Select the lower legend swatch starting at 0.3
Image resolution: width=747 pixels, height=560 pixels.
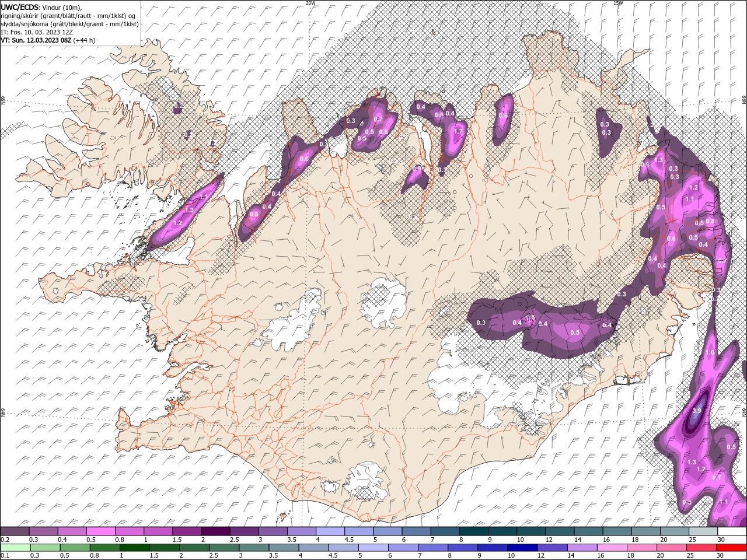[x=45, y=548]
